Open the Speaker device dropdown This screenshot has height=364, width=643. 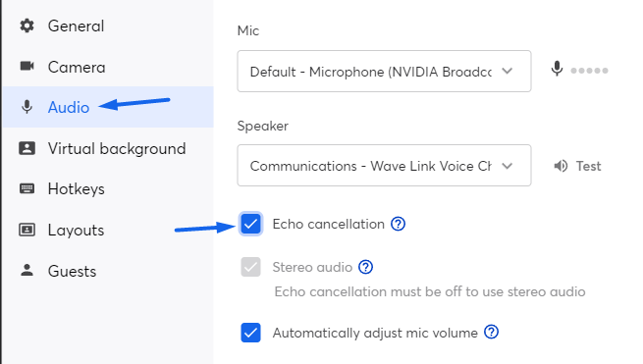coord(384,165)
